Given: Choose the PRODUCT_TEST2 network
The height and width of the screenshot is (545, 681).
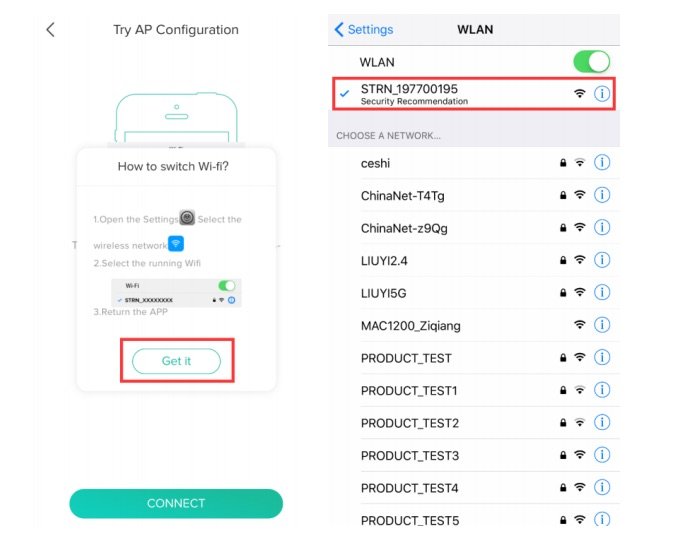Looking at the screenshot, I should 474,423.
